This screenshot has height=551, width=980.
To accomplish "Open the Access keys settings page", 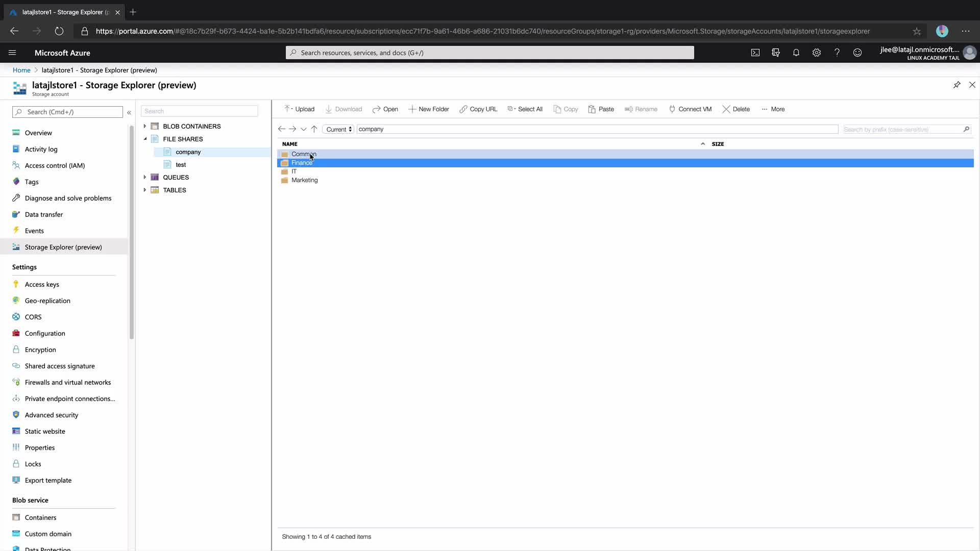I will (x=42, y=284).
